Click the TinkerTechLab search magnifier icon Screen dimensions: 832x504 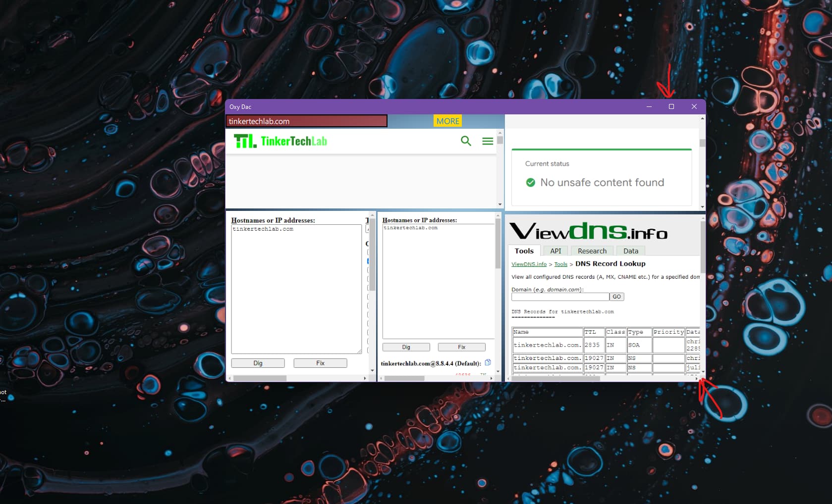(466, 141)
